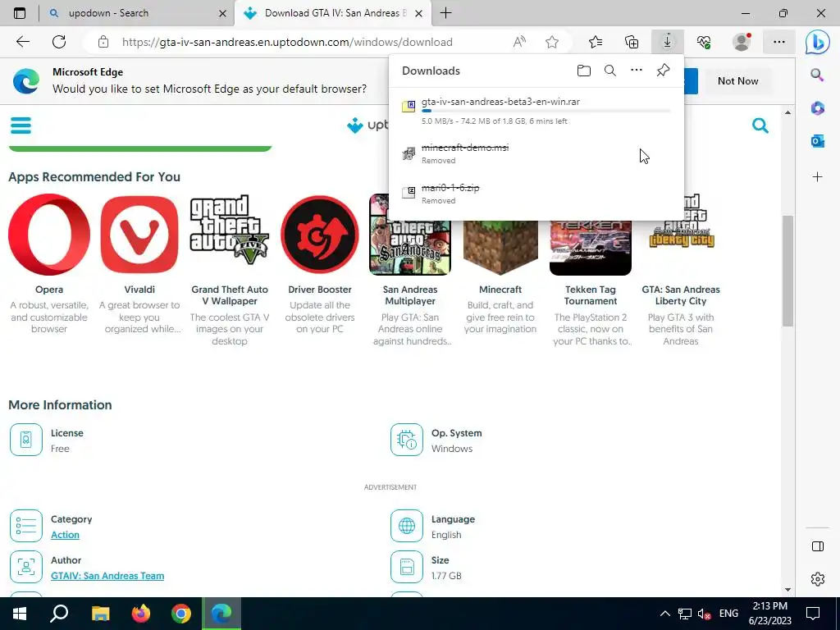Open the Windows notification center icon
The image size is (840, 630).
click(x=813, y=614)
